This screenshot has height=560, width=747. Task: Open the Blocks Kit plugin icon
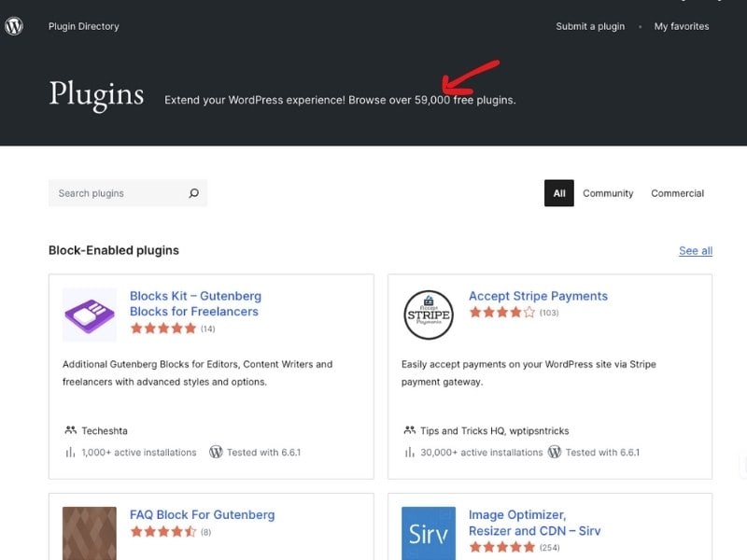pos(90,315)
